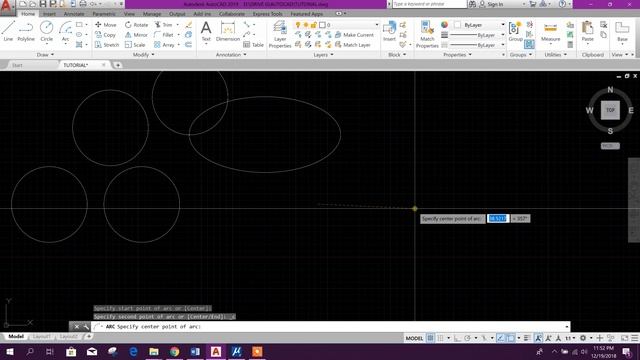Open Layer Properties manager

coord(280,34)
